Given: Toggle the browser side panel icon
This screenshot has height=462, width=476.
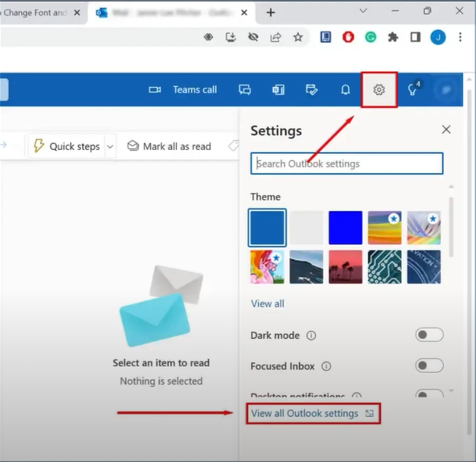Looking at the screenshot, I should (x=415, y=37).
